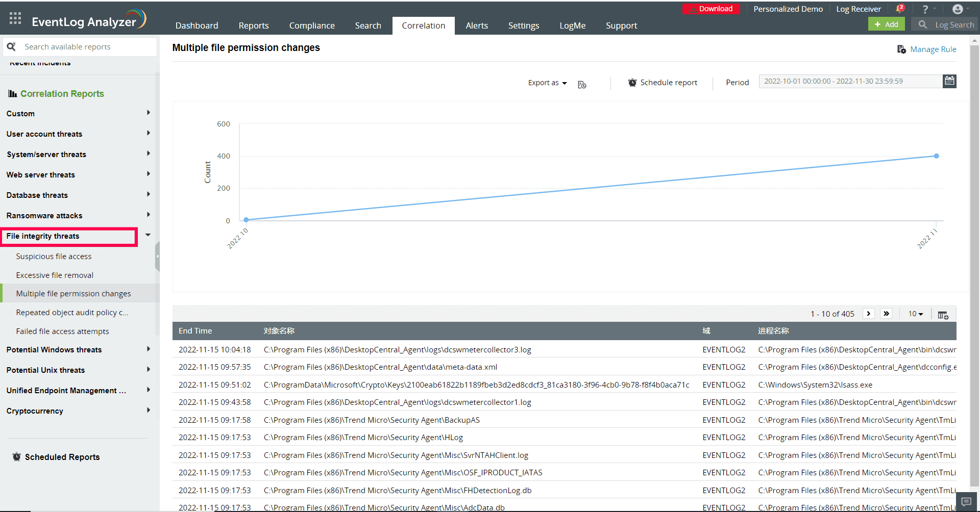Expand the Custom reports group
Screen dimensions: 980x512
pos(148,113)
